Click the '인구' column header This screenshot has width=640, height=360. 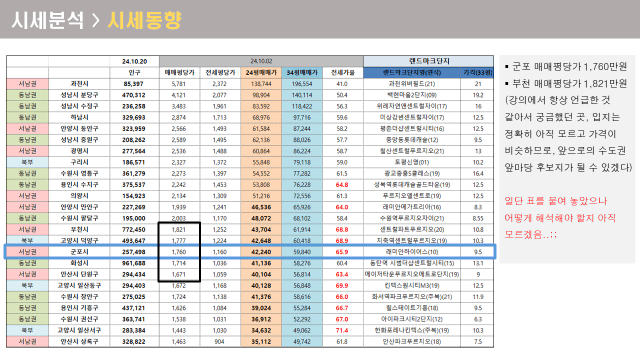point(134,73)
